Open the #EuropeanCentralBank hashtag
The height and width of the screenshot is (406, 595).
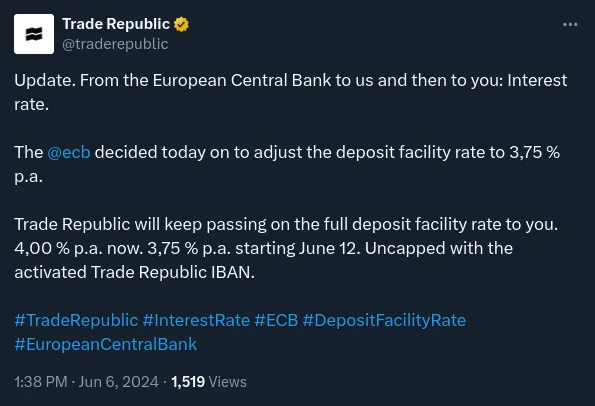[x=105, y=344]
